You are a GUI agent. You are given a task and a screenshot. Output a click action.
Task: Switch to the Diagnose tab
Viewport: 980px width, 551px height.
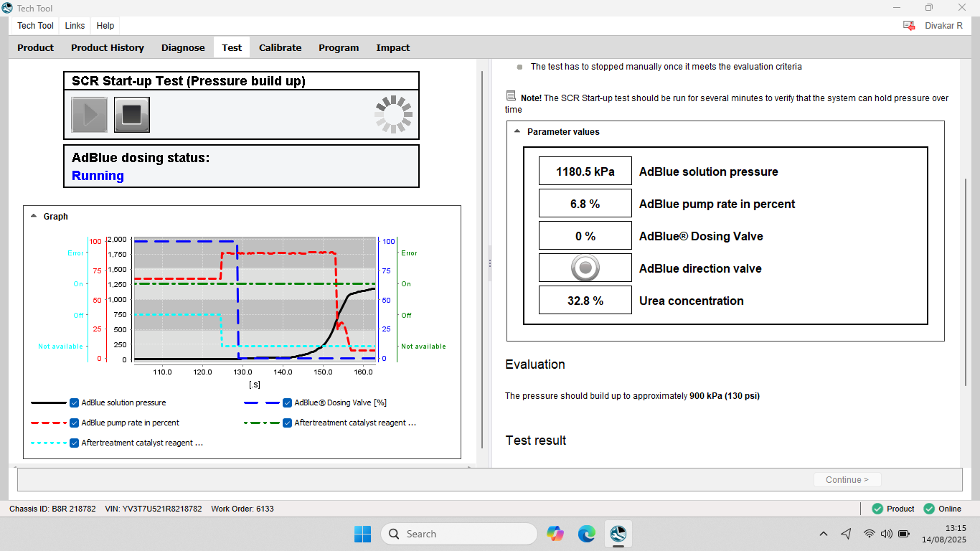pyautogui.click(x=183, y=47)
